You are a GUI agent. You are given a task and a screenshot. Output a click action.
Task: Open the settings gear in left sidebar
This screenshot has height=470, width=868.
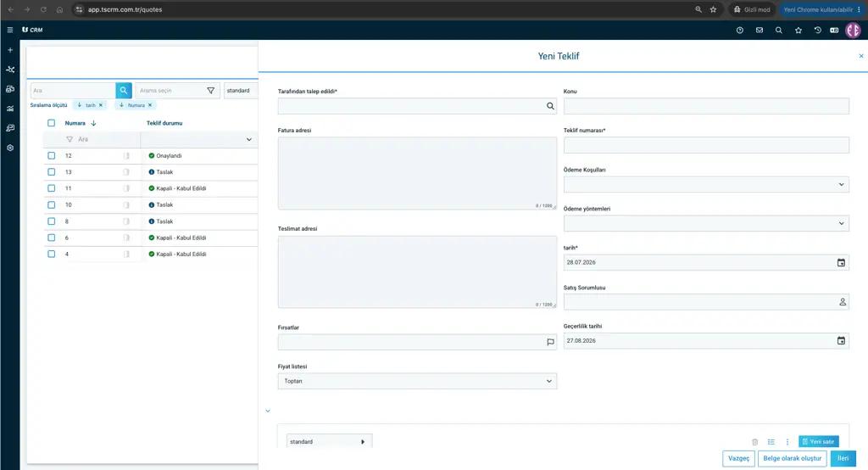point(10,148)
